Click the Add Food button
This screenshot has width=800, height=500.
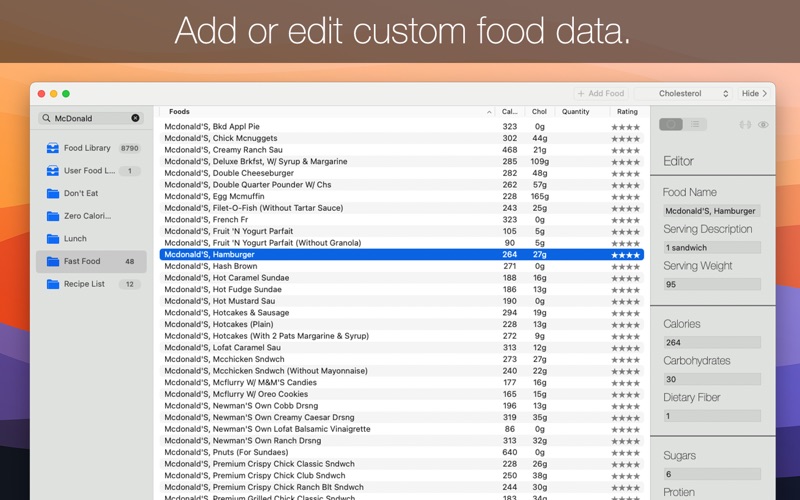point(601,93)
